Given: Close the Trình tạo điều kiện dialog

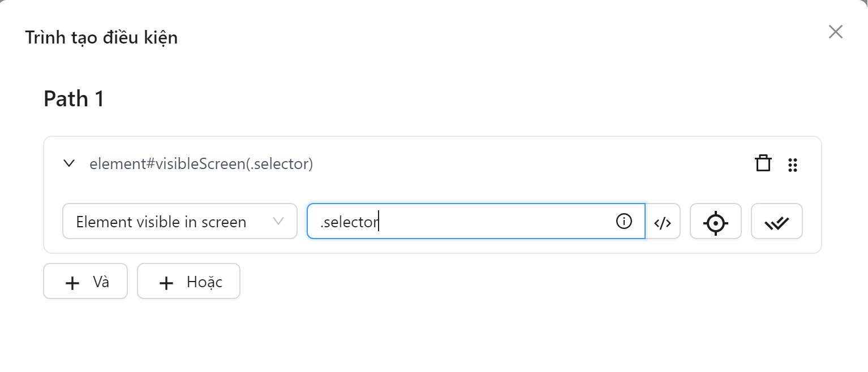Looking at the screenshot, I should [x=835, y=32].
